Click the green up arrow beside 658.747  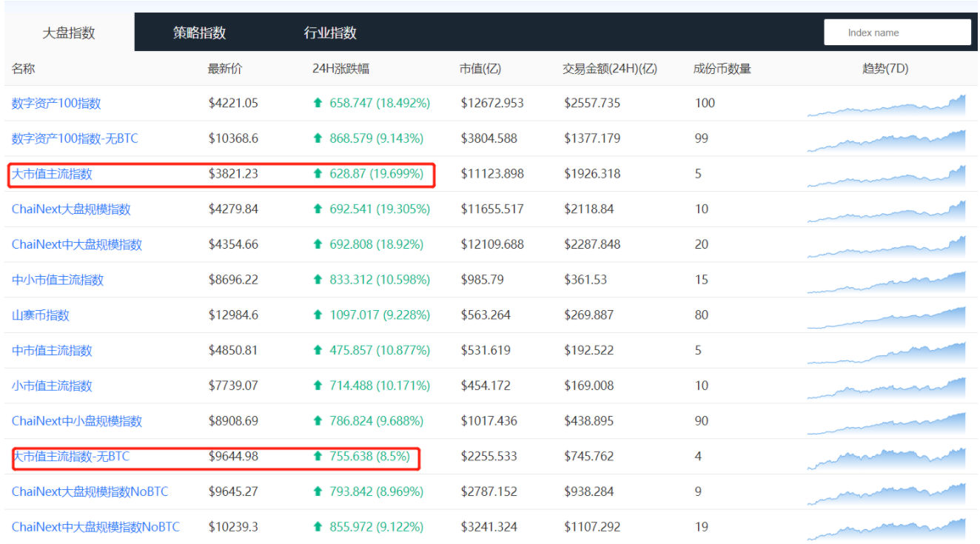318,104
